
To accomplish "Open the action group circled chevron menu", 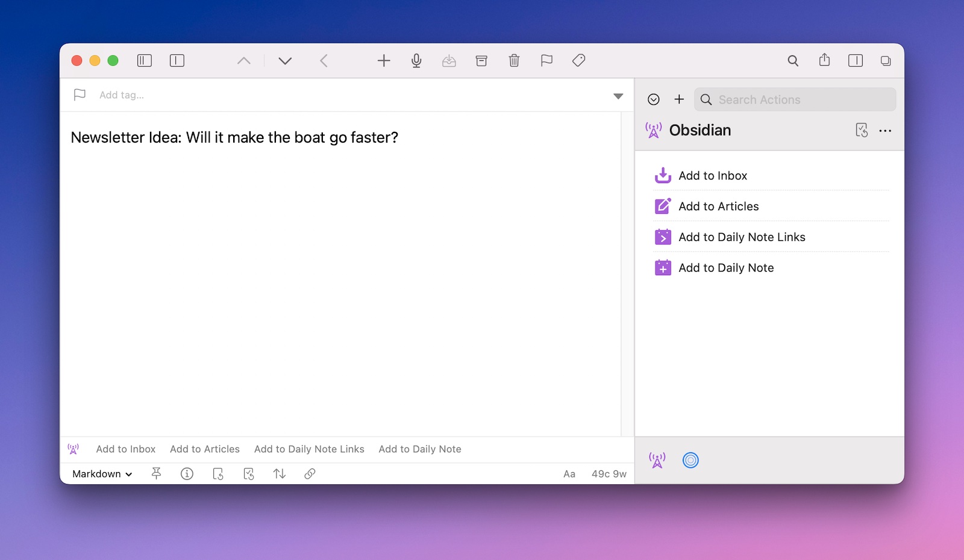I will 654,99.
